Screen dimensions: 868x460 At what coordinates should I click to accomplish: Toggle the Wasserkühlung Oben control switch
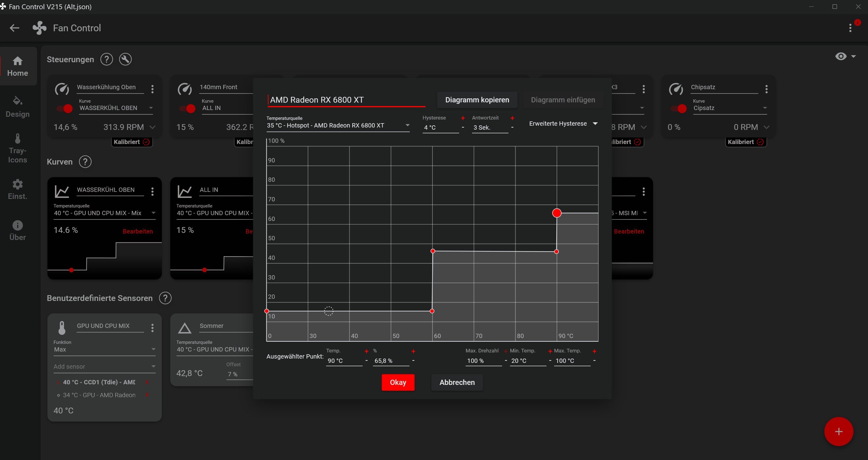tap(65, 108)
